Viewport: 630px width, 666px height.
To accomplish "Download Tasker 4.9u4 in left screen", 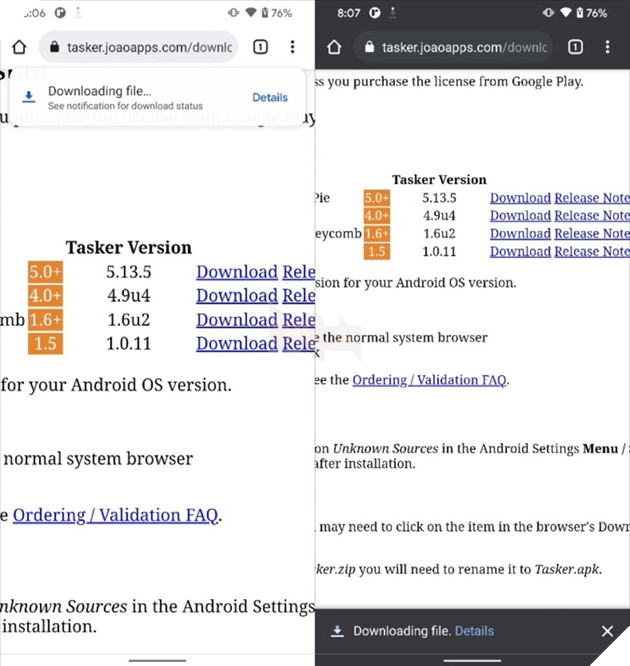I will click(x=237, y=296).
